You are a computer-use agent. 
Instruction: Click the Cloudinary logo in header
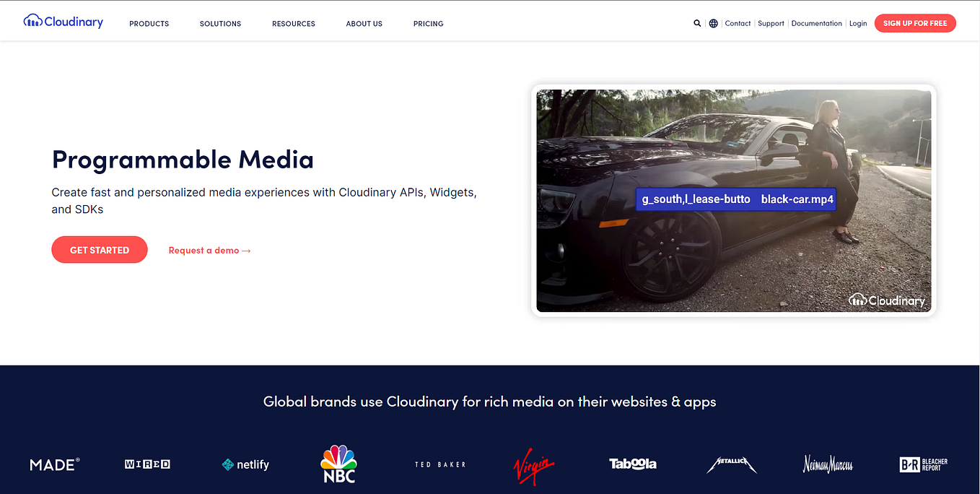(x=64, y=22)
